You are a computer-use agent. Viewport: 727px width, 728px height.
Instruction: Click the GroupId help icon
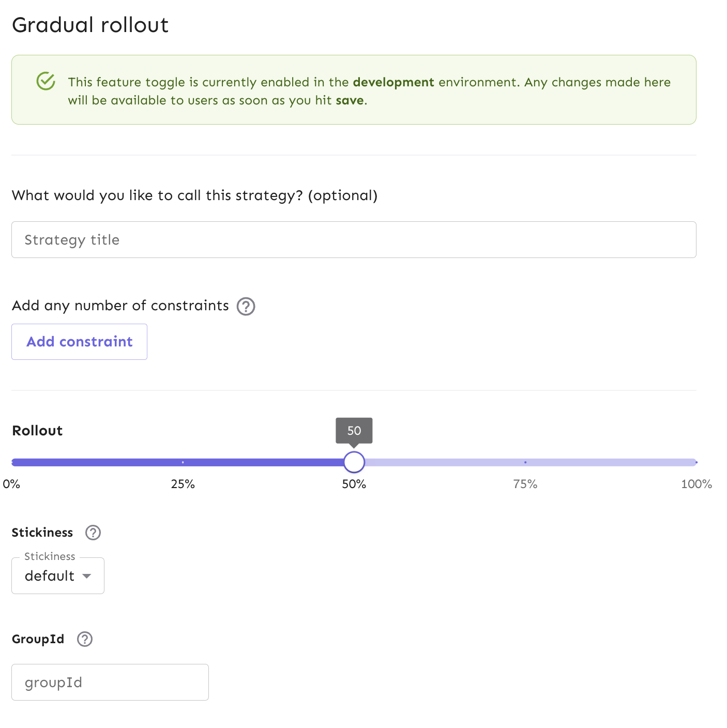tap(84, 639)
